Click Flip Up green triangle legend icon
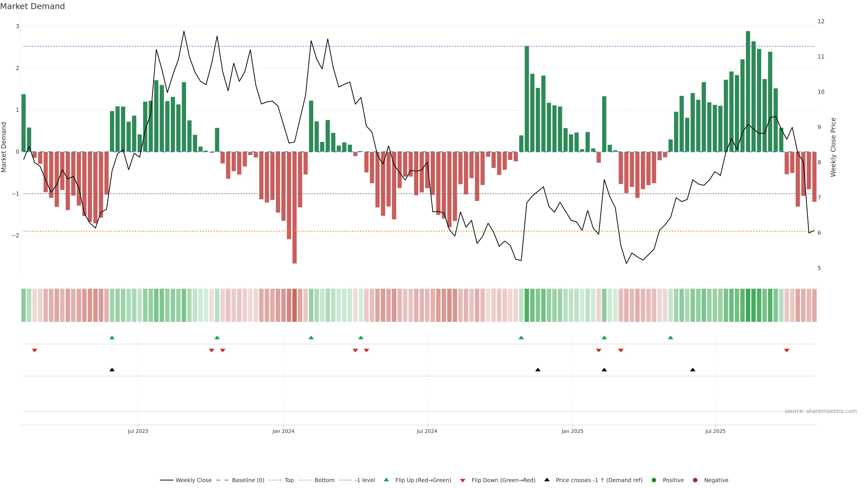 click(387, 480)
